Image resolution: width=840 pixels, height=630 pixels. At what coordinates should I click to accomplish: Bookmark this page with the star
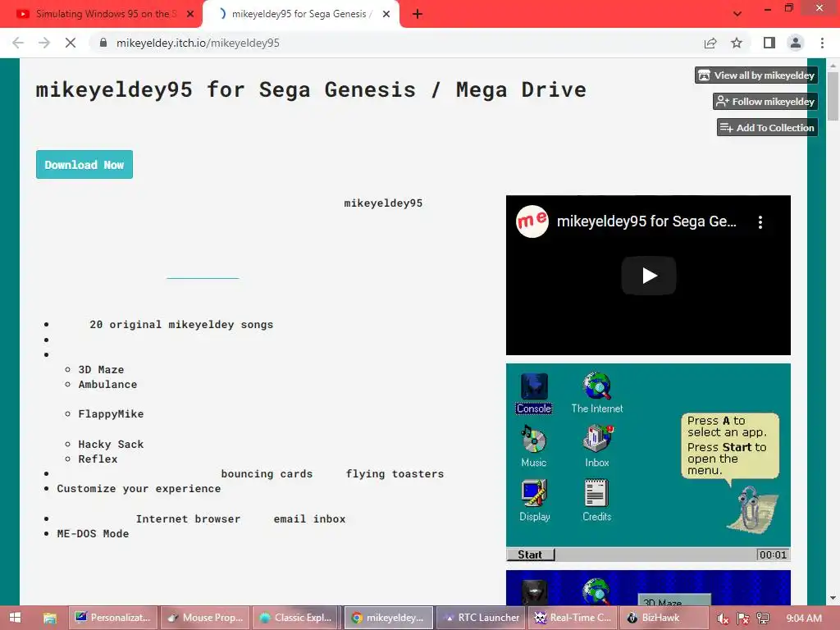(737, 43)
